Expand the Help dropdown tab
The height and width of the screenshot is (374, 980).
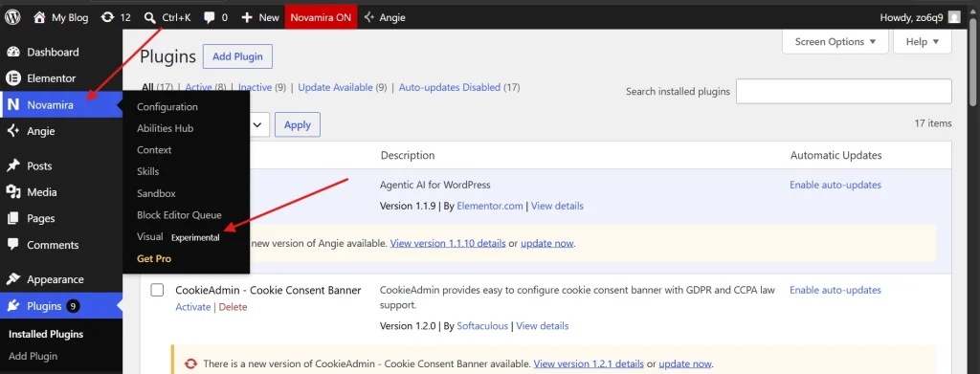pos(923,42)
